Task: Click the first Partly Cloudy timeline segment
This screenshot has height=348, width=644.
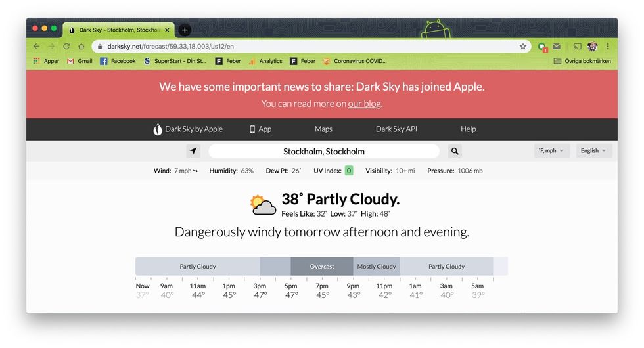Action: coord(198,267)
